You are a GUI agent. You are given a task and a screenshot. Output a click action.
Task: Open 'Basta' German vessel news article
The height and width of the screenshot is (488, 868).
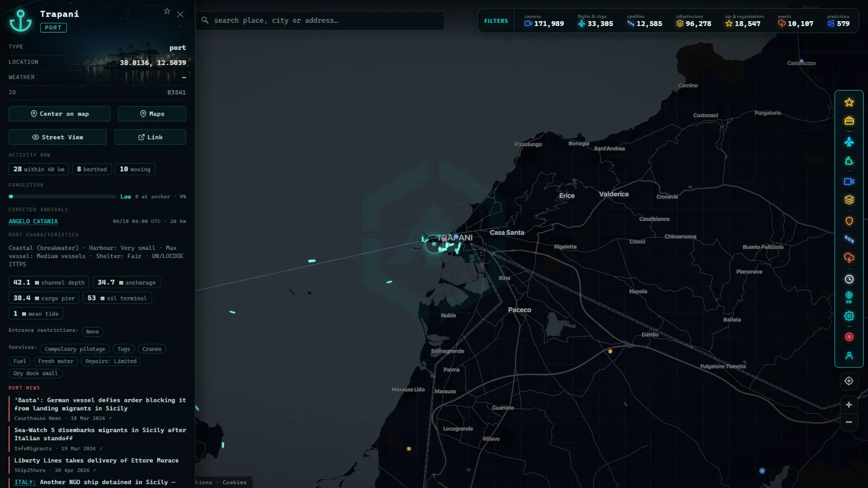click(100, 404)
